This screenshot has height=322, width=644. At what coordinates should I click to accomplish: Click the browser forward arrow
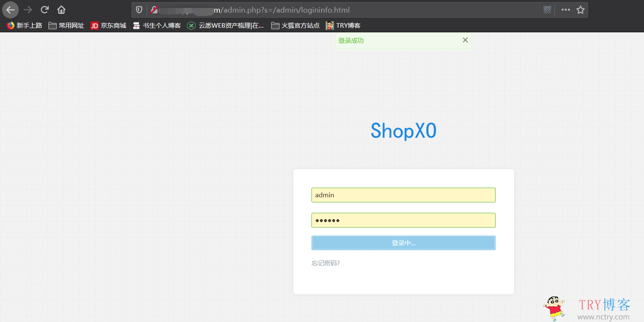28,10
